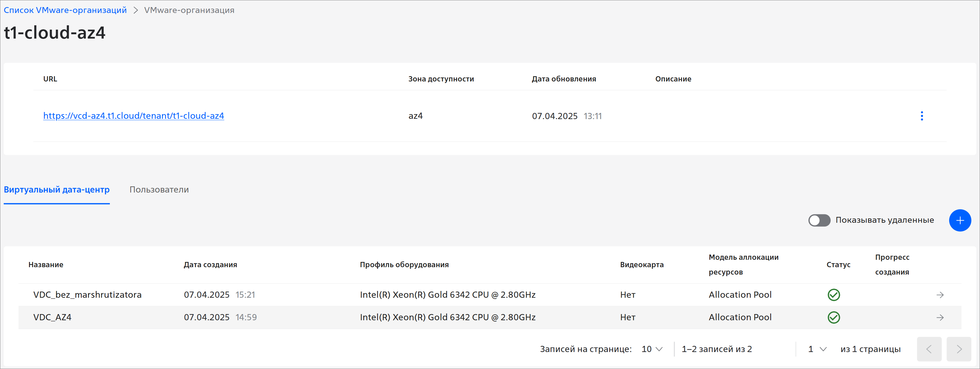980x369 pixels.
Task: Go to next page arrow
Action: click(959, 349)
